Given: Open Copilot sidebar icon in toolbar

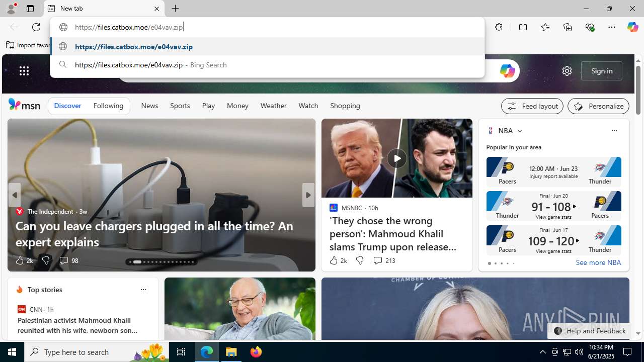Looking at the screenshot, I should 632,27.
